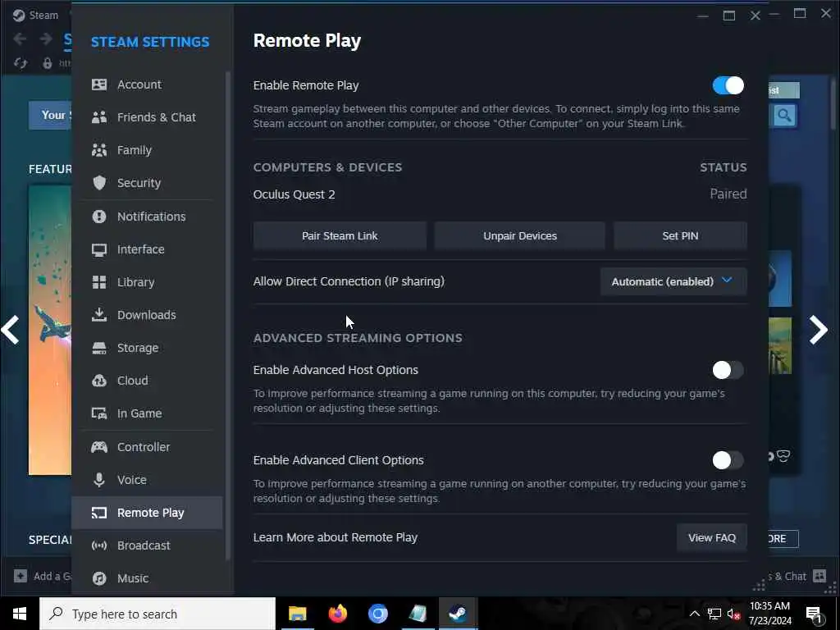The width and height of the screenshot is (840, 630).
Task: Click the Remote Play cast icon
Action: pyautogui.click(x=99, y=513)
